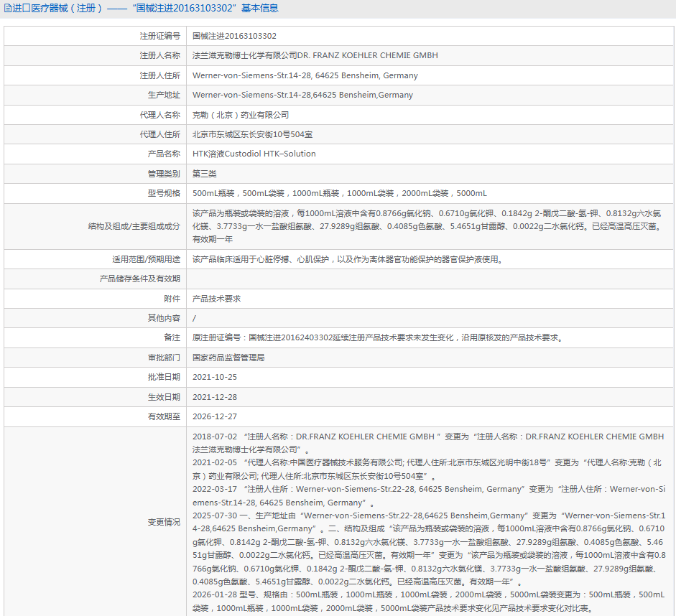
Task: Click the title text 进口医疗器械（注册）基本信息
Action: coord(145,8)
